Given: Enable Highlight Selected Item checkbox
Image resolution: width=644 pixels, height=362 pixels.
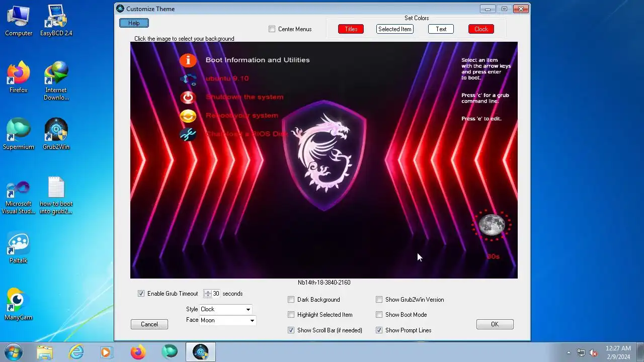Looking at the screenshot, I should coord(291,315).
